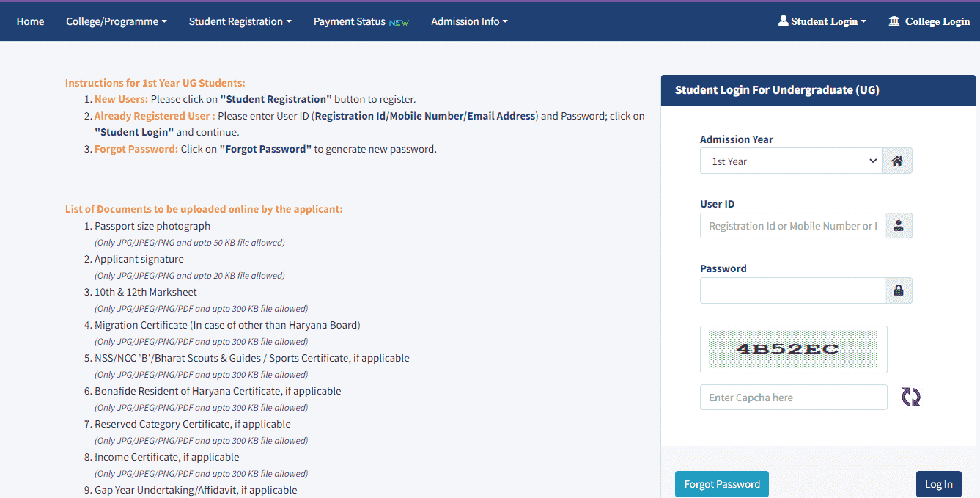Click the home icon beside Admission Year
The width and height of the screenshot is (980, 498).
[898, 161]
